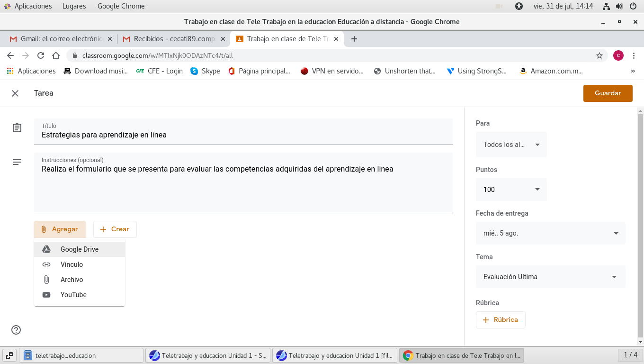Expand the Para students dropdown
The width and height of the screenshot is (644, 364).
[511, 145]
